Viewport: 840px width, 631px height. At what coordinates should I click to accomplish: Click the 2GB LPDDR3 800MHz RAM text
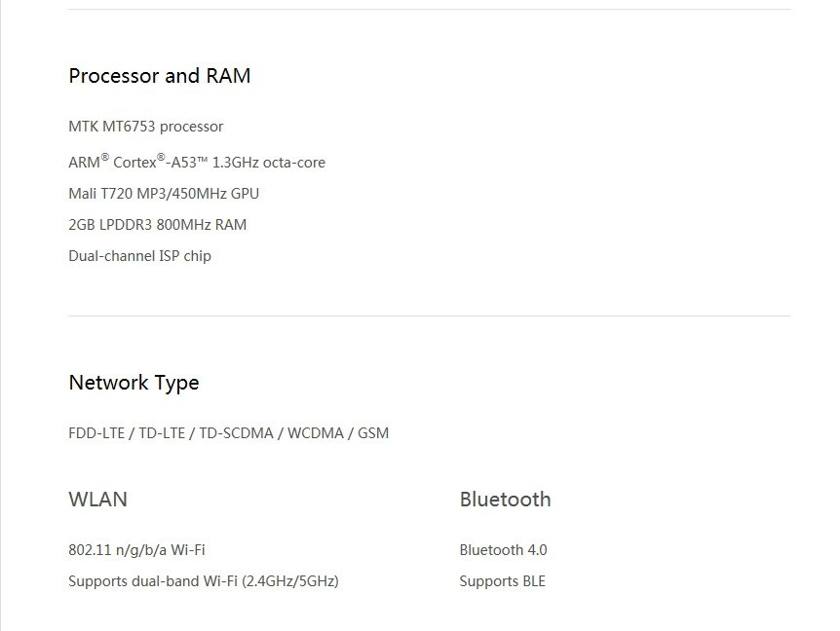point(157,224)
